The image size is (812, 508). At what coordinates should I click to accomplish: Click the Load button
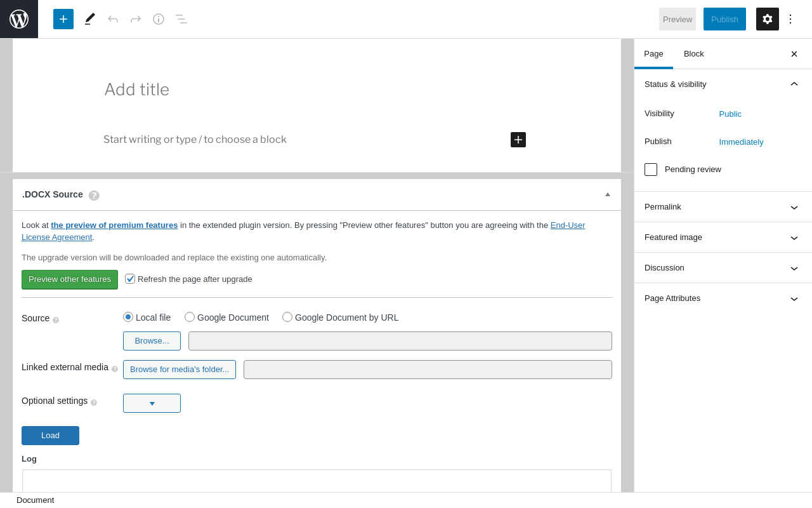click(50, 436)
